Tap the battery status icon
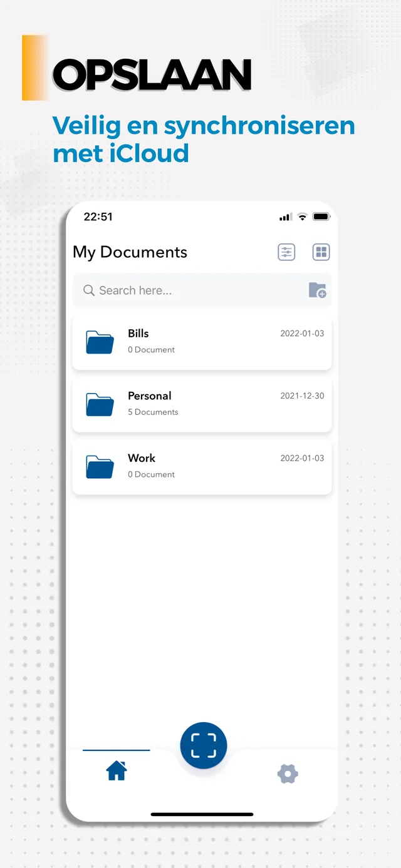 pyautogui.click(x=321, y=217)
